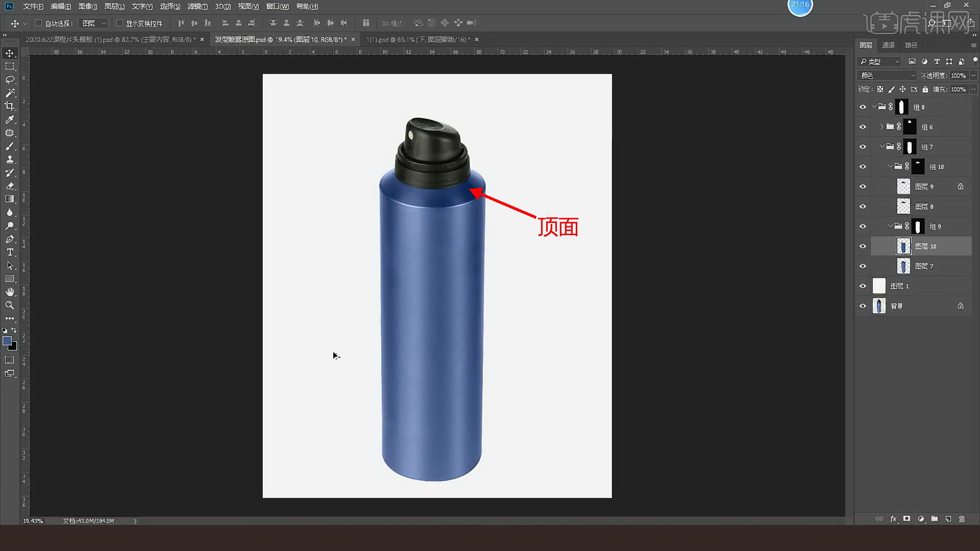
Task: Select the Horizontal Type tool
Action: (10, 252)
